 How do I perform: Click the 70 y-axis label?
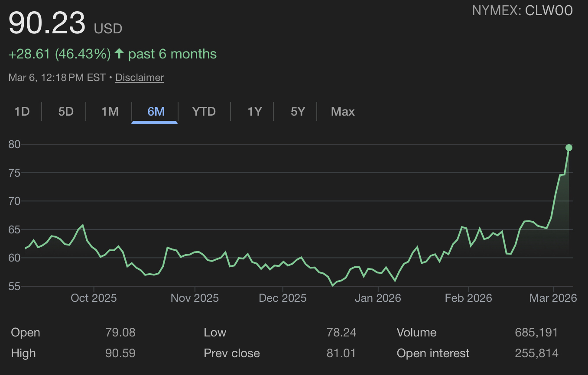(x=14, y=201)
